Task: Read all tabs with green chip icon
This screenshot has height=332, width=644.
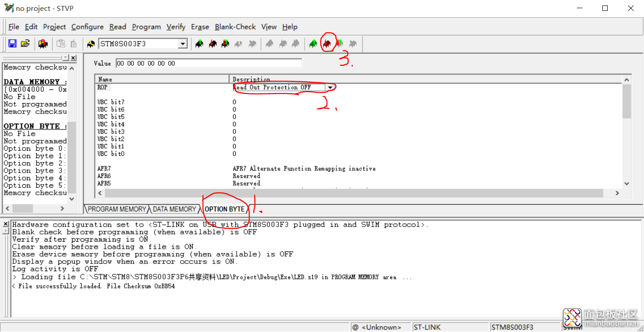Action: tap(313, 44)
